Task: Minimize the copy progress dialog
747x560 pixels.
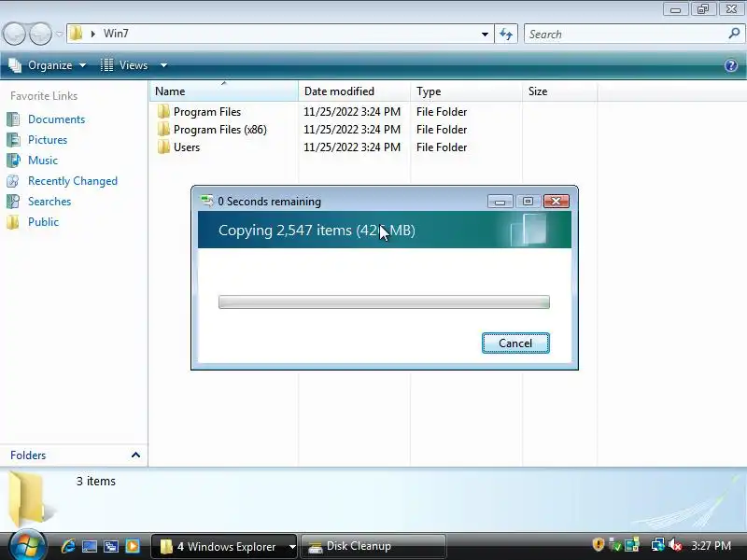Action: coord(500,202)
